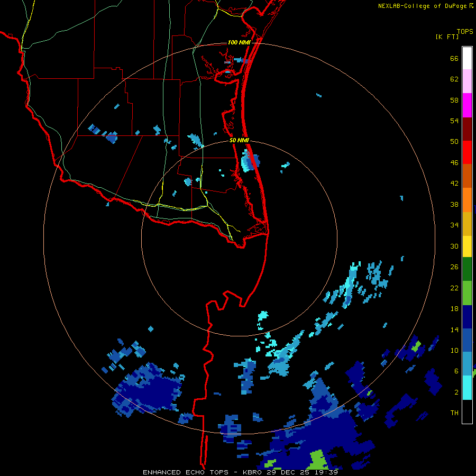Viewport: 476px width, 476px height.
Task: Click the 26 legend value
Action: click(x=454, y=267)
